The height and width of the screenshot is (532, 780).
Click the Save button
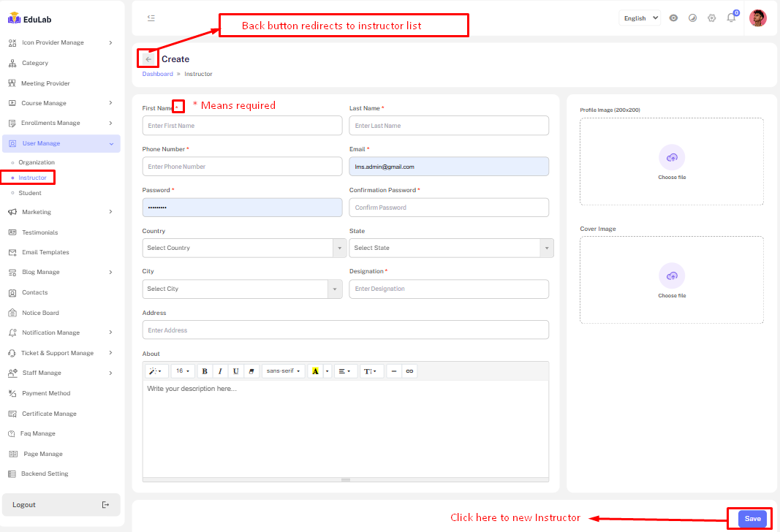tap(752, 519)
